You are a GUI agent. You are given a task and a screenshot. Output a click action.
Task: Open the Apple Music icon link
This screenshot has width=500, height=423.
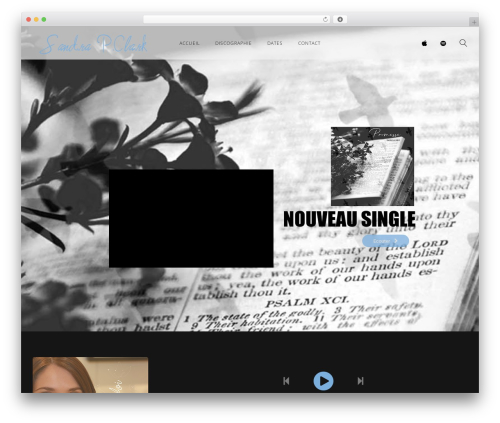pos(424,43)
